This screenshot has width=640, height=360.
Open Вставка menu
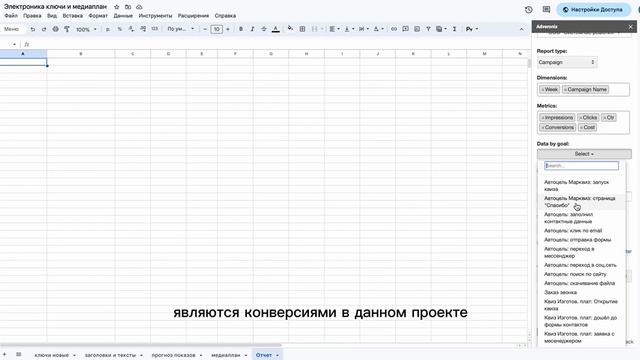pos(73,16)
